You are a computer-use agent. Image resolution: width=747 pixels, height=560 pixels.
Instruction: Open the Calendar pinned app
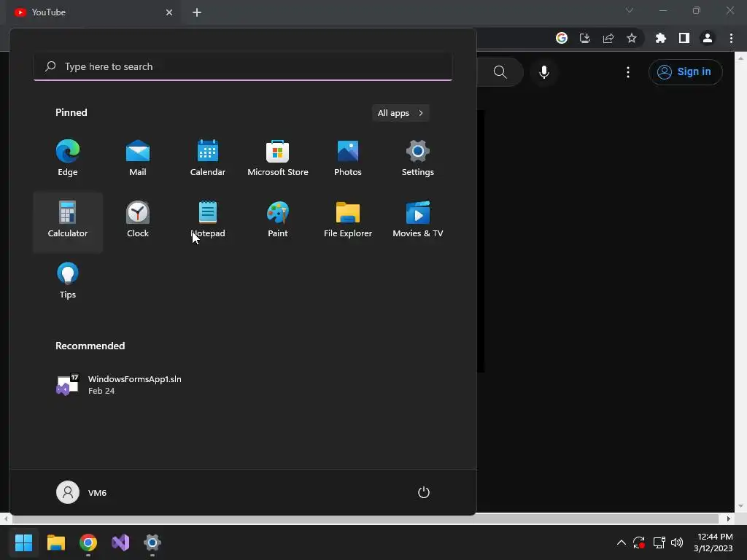208,158
